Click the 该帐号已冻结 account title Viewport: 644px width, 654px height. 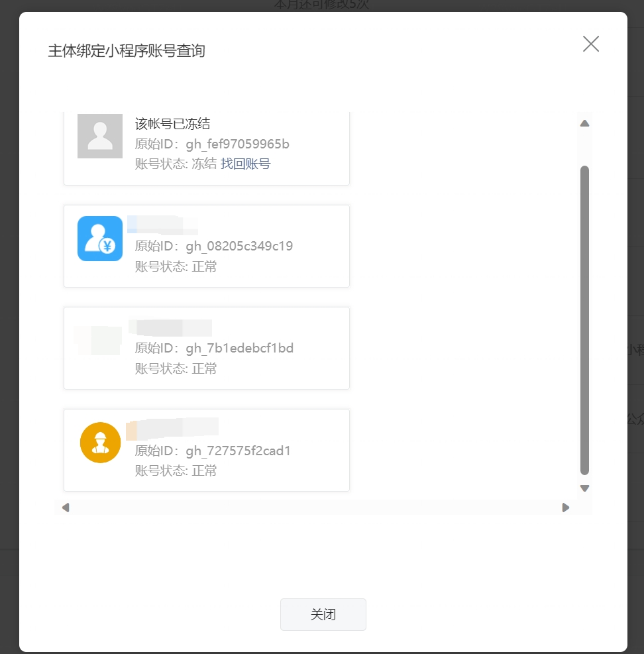[x=172, y=123]
